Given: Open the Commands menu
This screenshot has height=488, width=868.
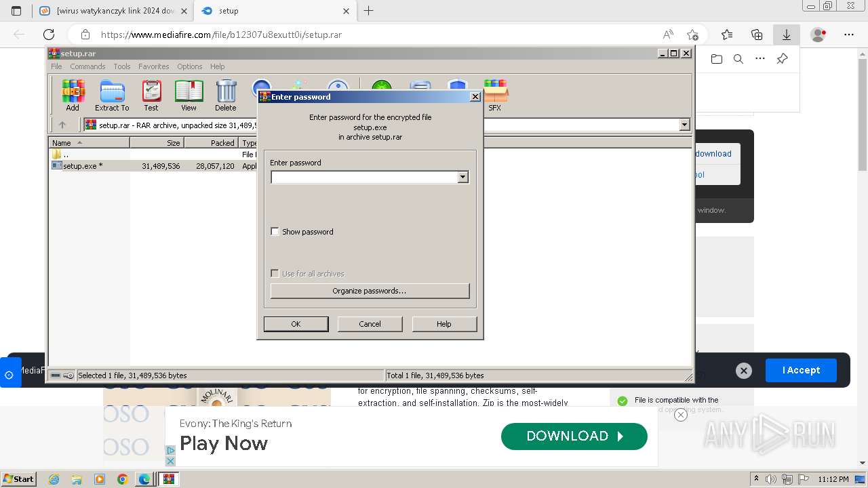Looking at the screenshot, I should [87, 66].
